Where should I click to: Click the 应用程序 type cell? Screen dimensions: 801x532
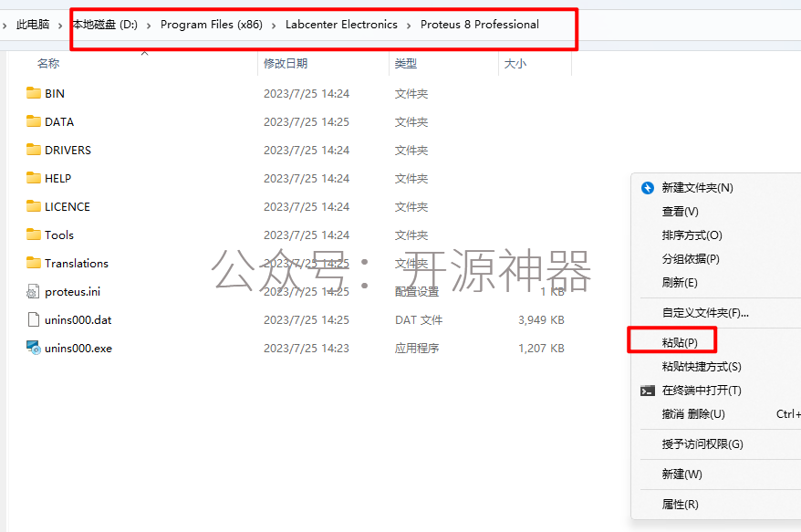point(417,348)
